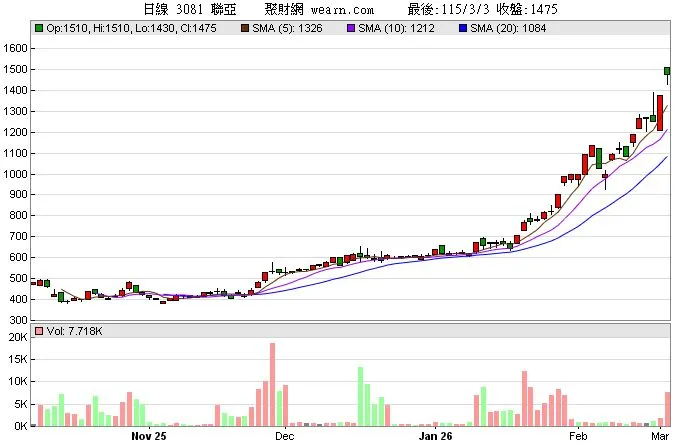Screen dimensions: 700x447
Task: Click the tallest red volume bar near 18K
Action: coord(272,384)
